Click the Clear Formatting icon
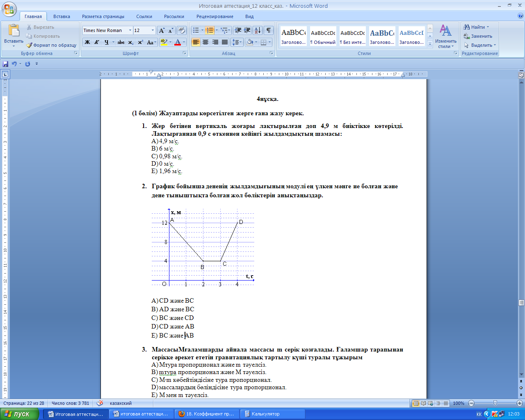Screen dimensions: 525x420 click(x=182, y=30)
